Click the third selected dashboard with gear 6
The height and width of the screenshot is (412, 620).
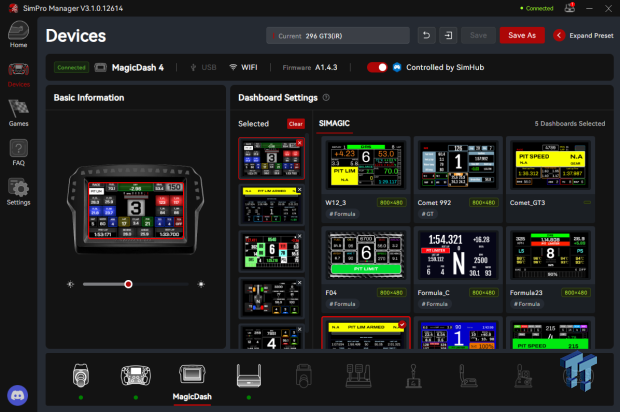[x=271, y=251]
